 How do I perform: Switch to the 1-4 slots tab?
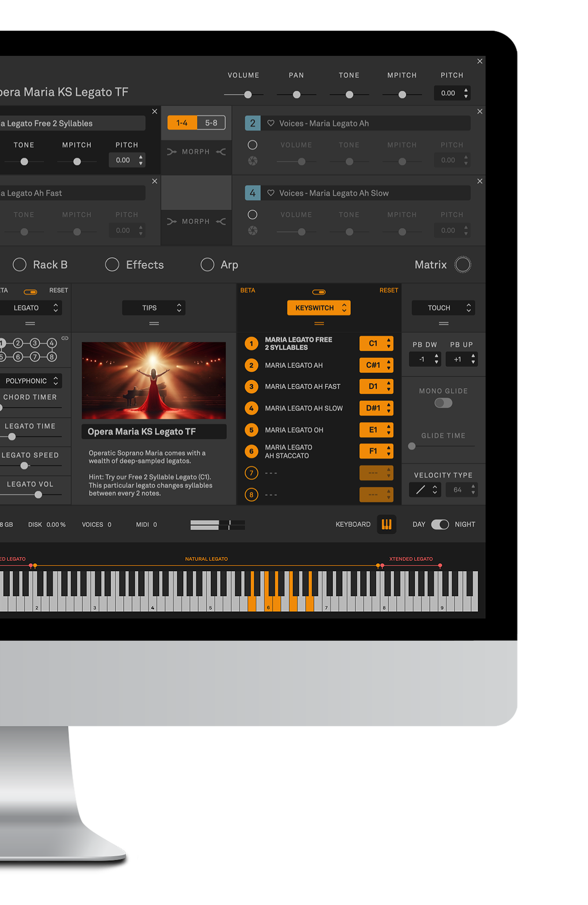coord(182,123)
